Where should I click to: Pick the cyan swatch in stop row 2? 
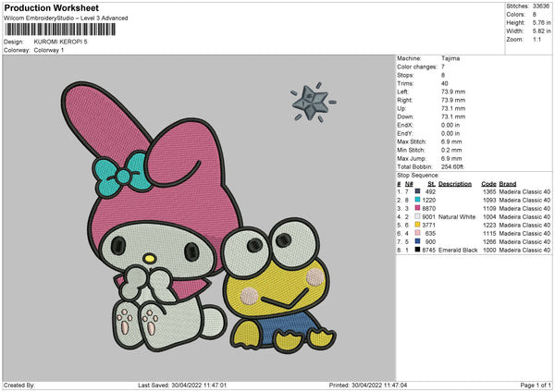coord(417,200)
